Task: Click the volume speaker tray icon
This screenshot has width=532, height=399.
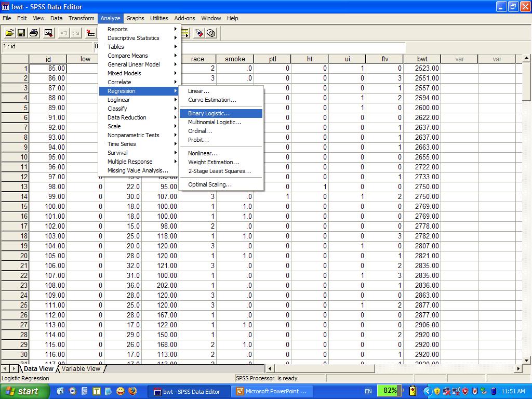Action: [456, 391]
